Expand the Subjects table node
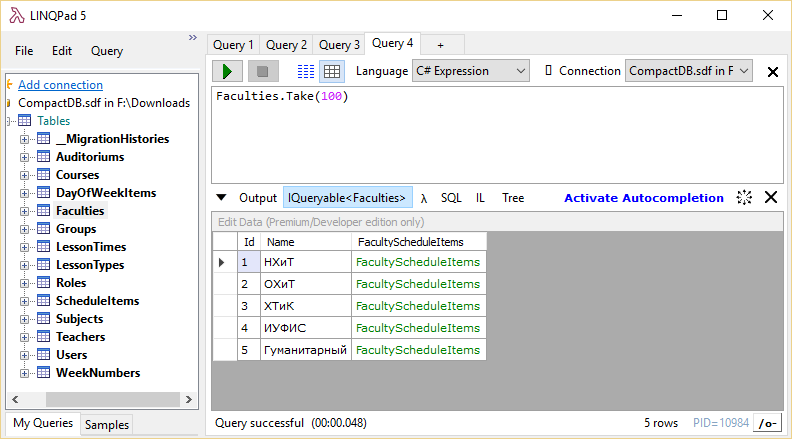Screen dimensions: 792x439 click(x=24, y=319)
